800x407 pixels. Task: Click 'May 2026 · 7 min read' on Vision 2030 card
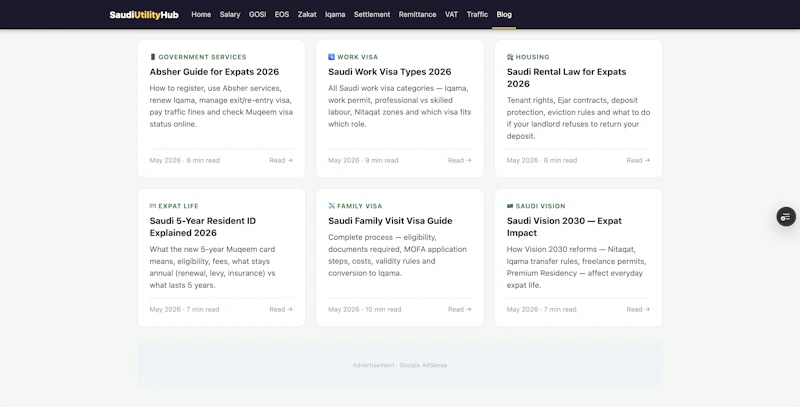pos(541,309)
